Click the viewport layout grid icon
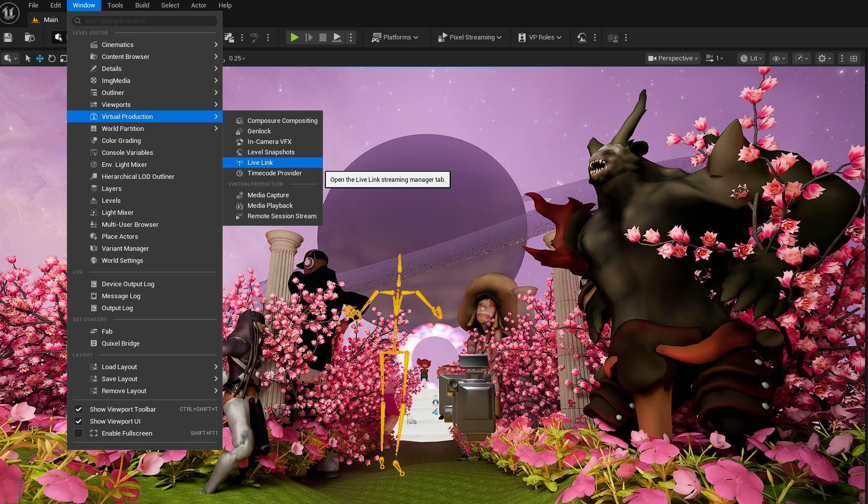The height and width of the screenshot is (504, 868). (x=854, y=58)
